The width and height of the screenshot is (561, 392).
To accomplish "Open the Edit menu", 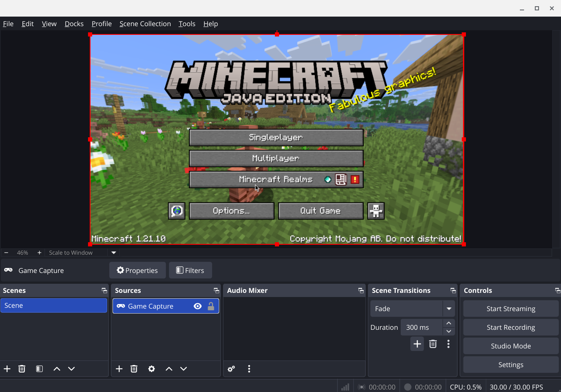I will pyautogui.click(x=28, y=24).
